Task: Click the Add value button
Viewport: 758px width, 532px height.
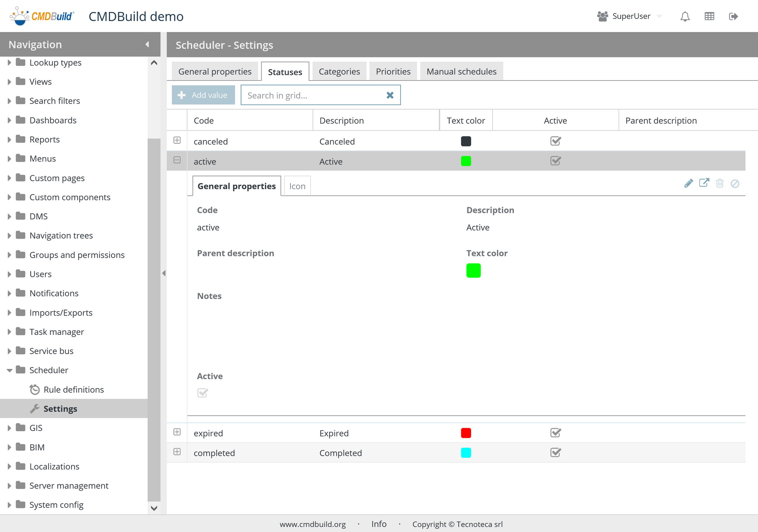Action: pos(203,95)
